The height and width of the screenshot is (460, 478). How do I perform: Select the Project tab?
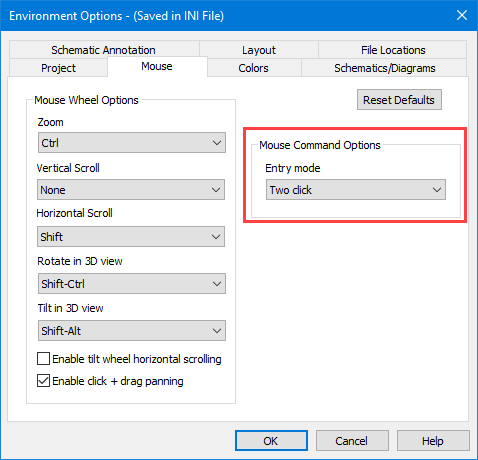59,68
